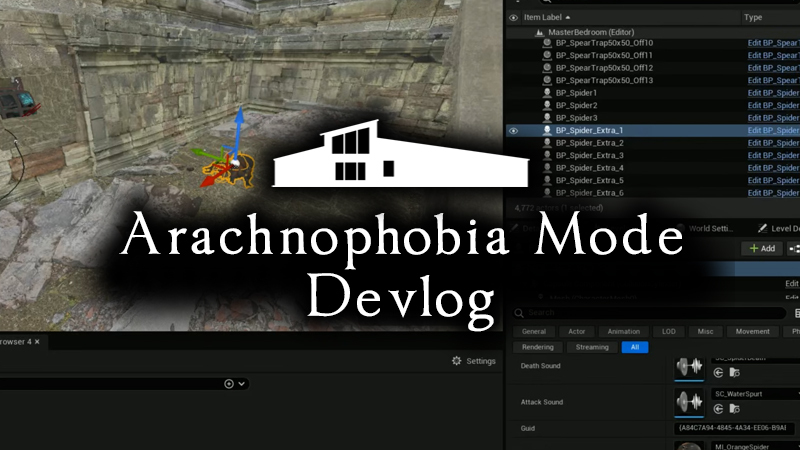Click actor icon beside BP_Spider2
800x450 pixels.
[x=547, y=105]
